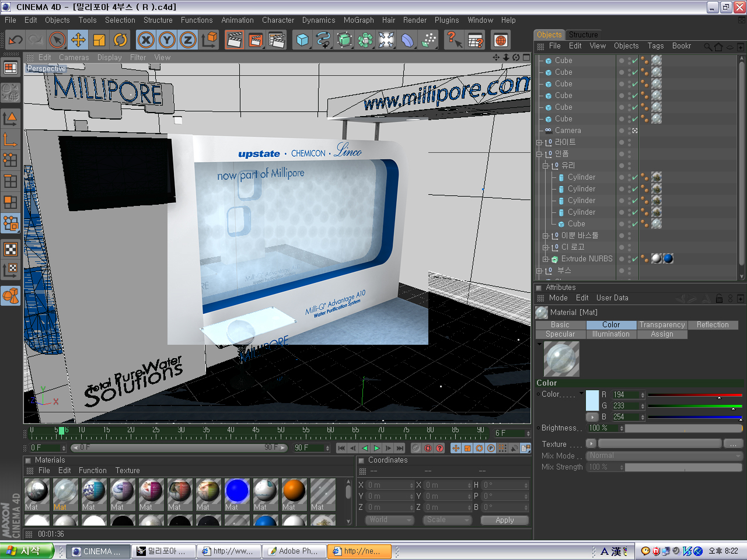
Task: Toggle the Y axis lock
Action: coord(167,40)
